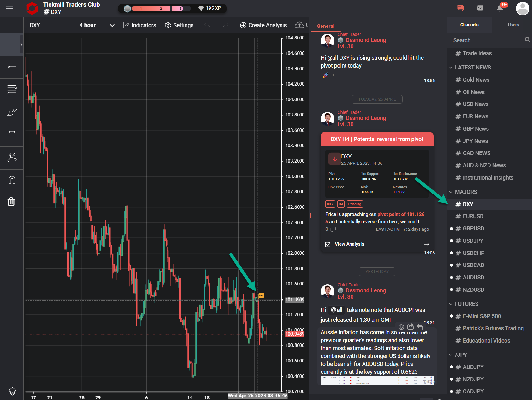Screen dimensions: 532x400
Task: Open the red chat messages icon
Action: [460, 8]
